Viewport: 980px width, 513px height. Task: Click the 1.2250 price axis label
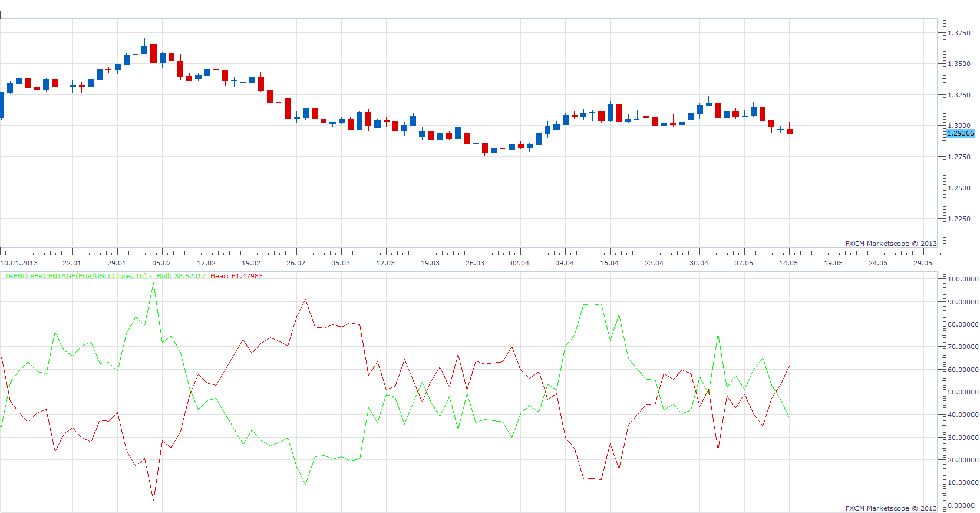(959, 219)
